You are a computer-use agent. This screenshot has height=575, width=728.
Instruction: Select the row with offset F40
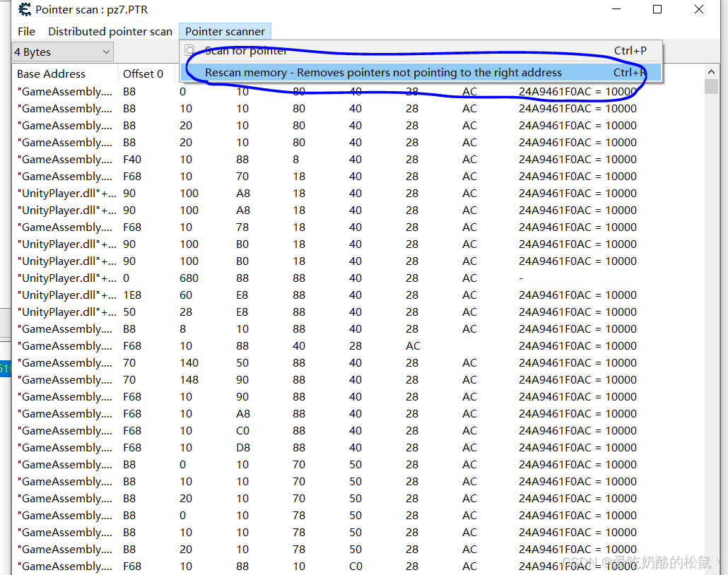[358, 159]
